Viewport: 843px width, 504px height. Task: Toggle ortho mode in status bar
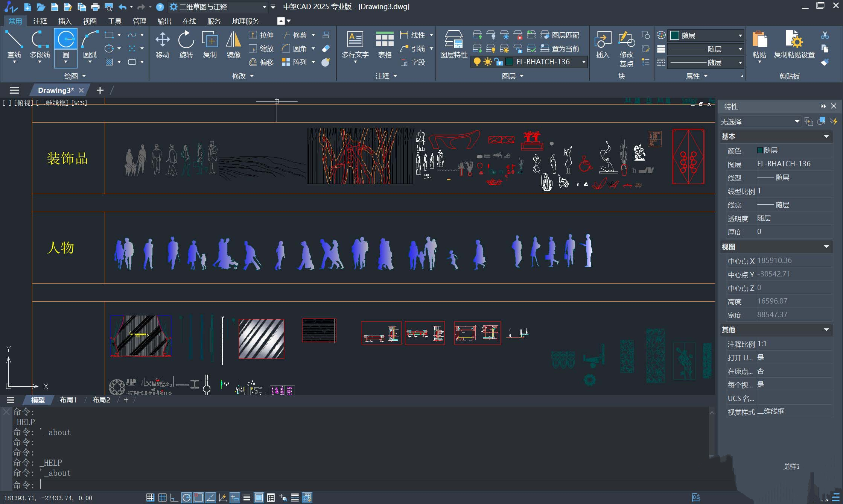point(174,498)
